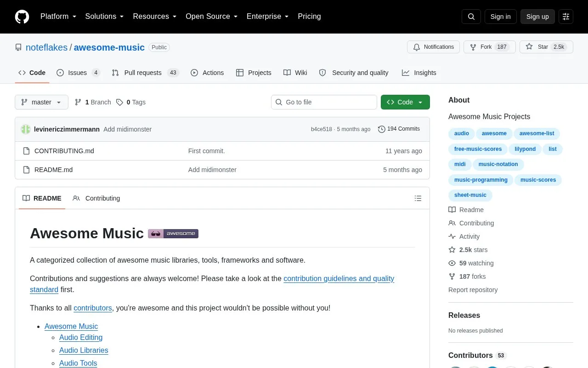Select the Contributing tab in the README panel

(x=96, y=198)
